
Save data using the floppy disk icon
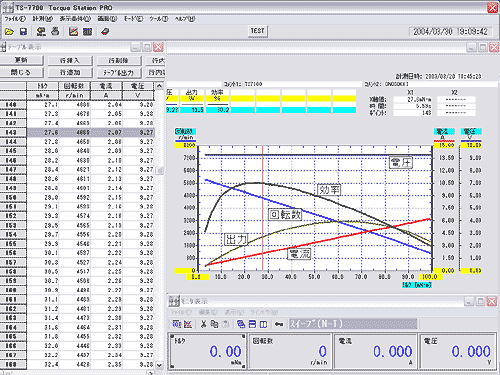pyautogui.click(x=23, y=32)
